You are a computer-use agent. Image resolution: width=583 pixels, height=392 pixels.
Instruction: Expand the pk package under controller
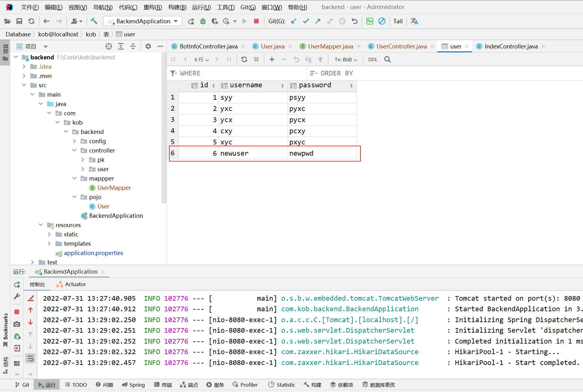[83, 160]
